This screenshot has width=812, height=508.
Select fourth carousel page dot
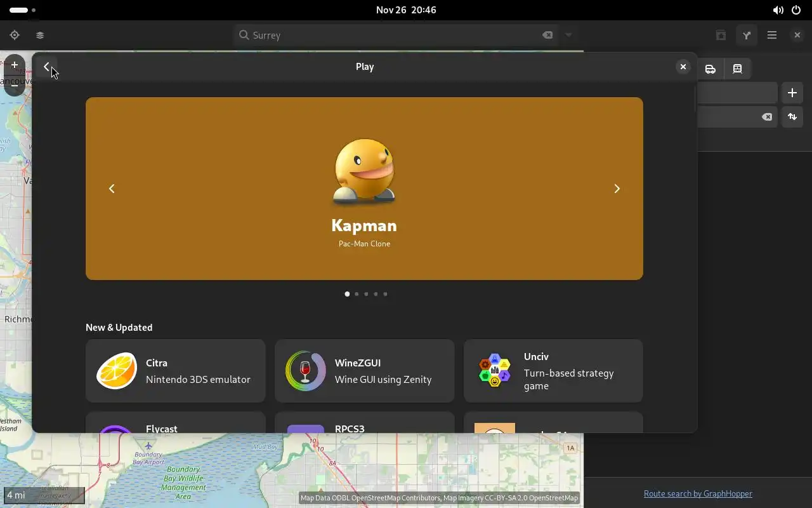tap(376, 294)
